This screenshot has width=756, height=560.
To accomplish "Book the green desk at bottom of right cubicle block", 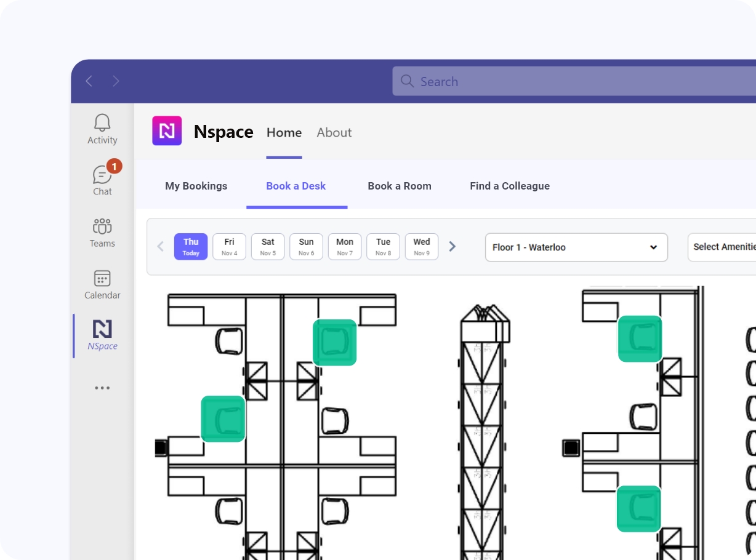I will click(639, 509).
